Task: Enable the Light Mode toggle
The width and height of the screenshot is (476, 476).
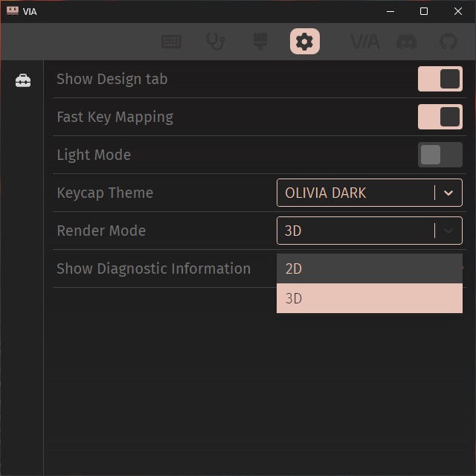Action: (x=440, y=155)
